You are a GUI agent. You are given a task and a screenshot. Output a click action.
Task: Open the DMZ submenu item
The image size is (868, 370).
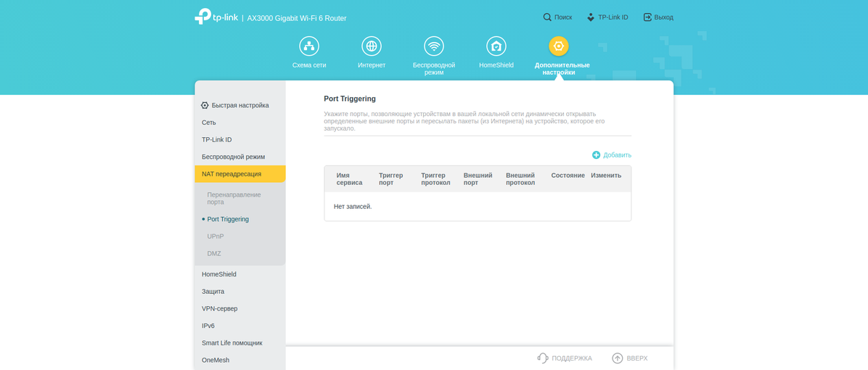tap(214, 254)
